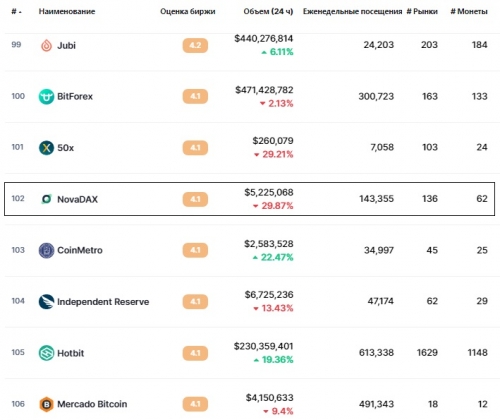Sort by Наименование column header
500x420 pixels.
click(67, 11)
